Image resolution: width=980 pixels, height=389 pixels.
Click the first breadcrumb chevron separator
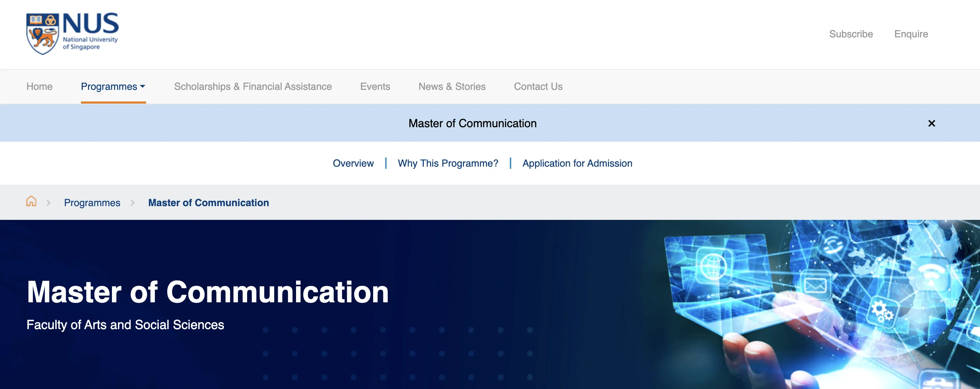pyautogui.click(x=48, y=203)
